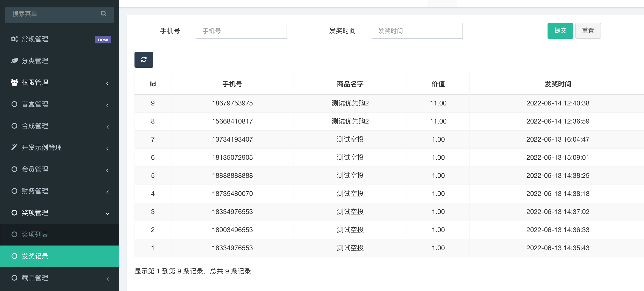
Task: Click the magic wand icon beside 开发示例管理
Action: coord(14,147)
